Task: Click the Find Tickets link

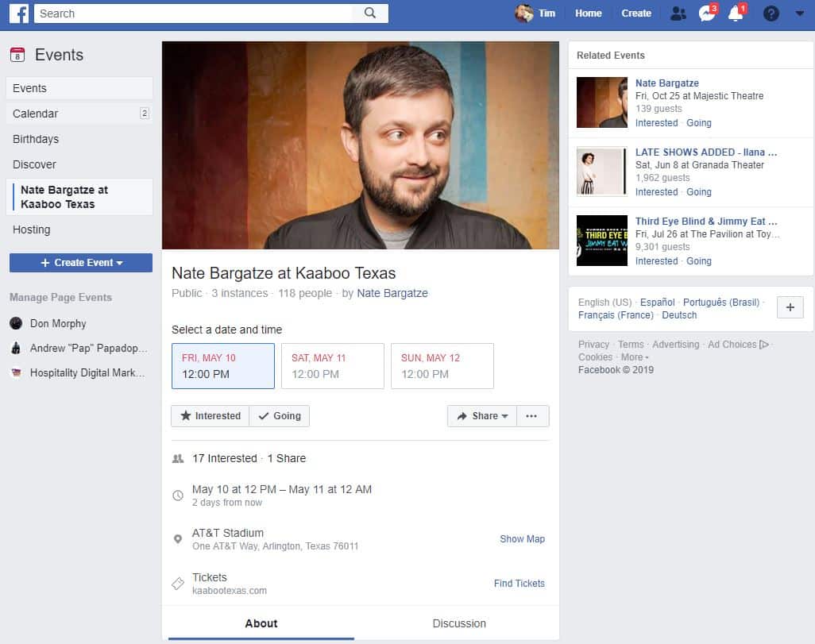Action: (520, 583)
